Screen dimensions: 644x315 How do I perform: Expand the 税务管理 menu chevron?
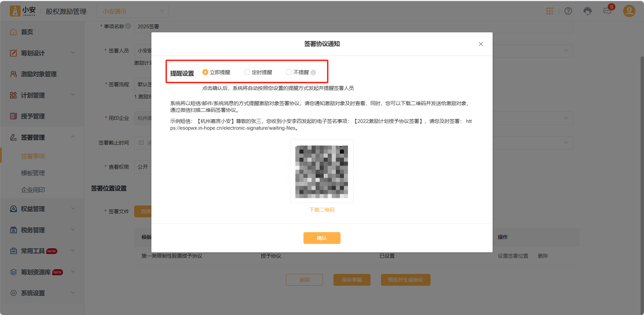pyautogui.click(x=73, y=229)
